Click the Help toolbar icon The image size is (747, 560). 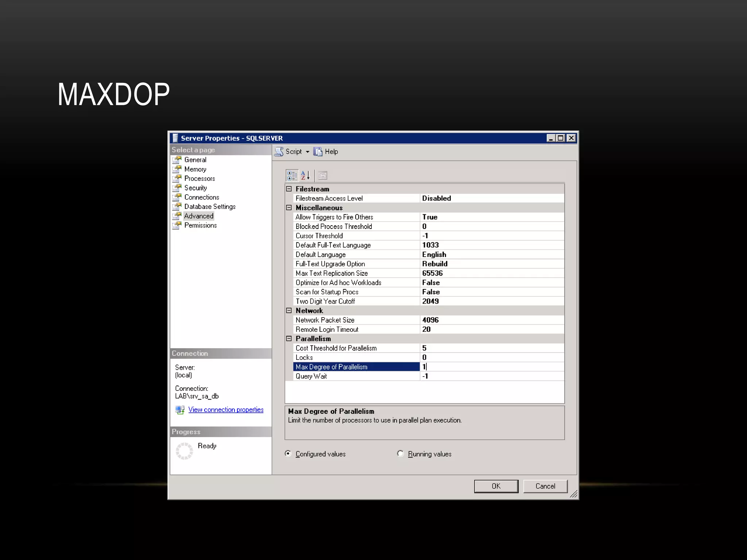click(x=318, y=152)
